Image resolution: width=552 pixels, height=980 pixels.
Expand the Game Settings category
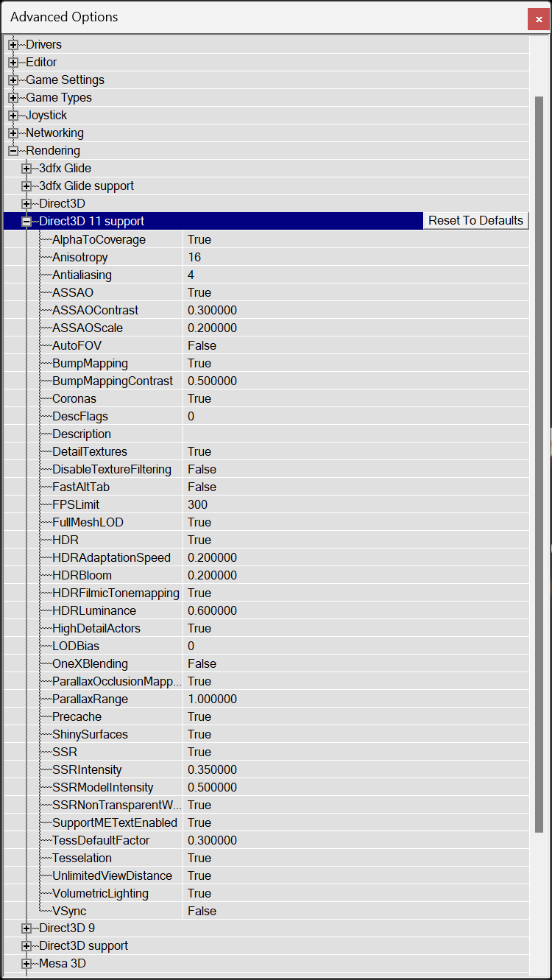tap(13, 80)
